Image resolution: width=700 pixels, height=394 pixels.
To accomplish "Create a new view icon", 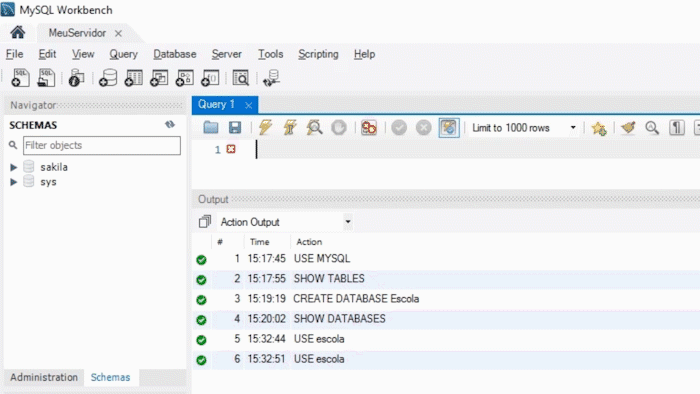I will (x=159, y=78).
